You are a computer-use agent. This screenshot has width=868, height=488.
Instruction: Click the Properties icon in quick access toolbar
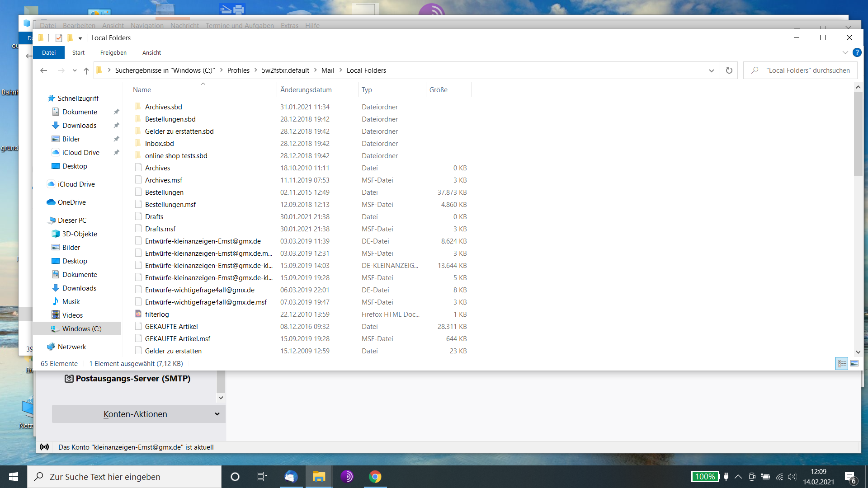pyautogui.click(x=59, y=38)
